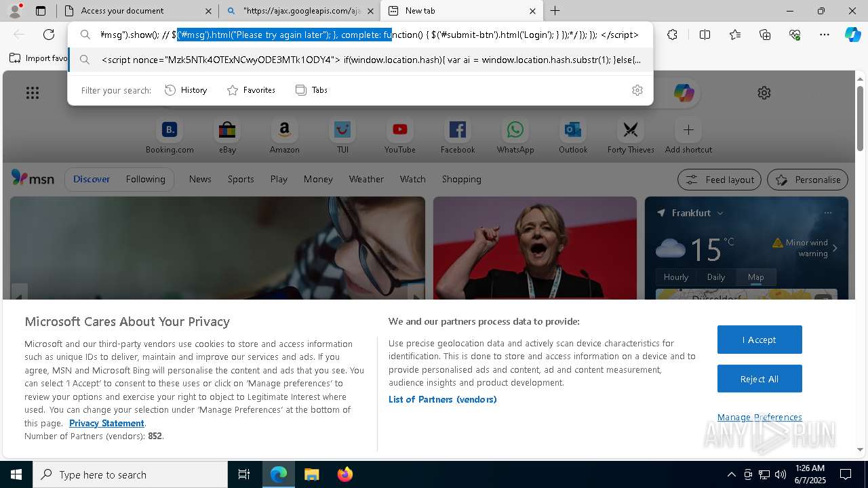The height and width of the screenshot is (488, 868).
Task: Launch Firefox from taskbar
Action: (345, 474)
